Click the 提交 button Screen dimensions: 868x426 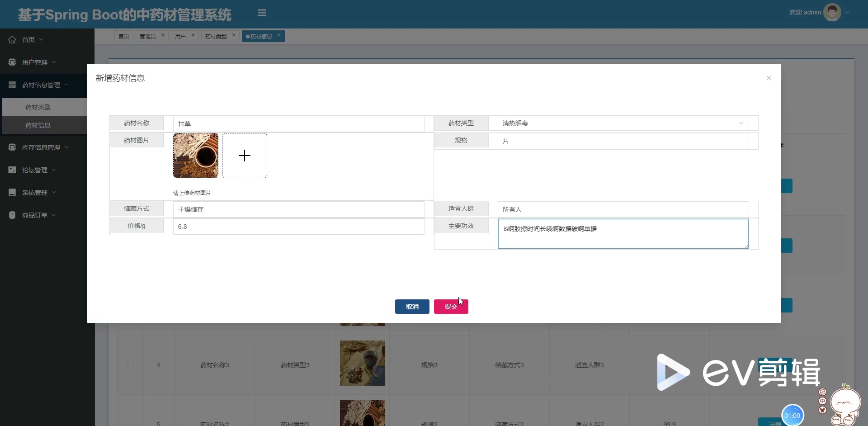pyautogui.click(x=451, y=307)
